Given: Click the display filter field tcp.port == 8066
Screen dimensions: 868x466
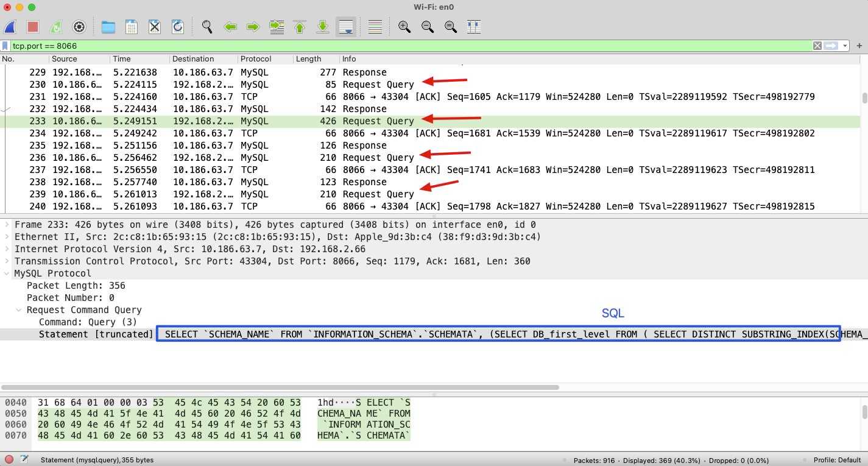Looking at the screenshot, I should pos(411,46).
